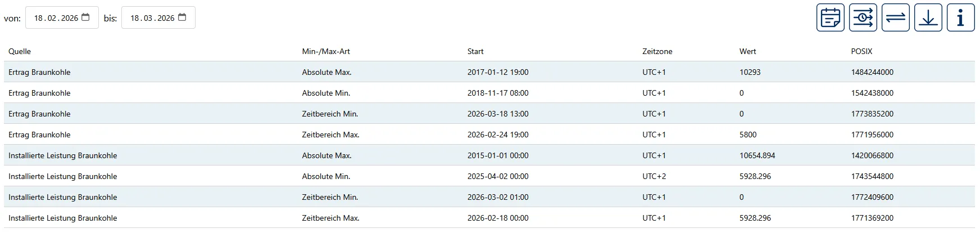
Task: Click POSIX value 1771369200
Action: pos(872,218)
